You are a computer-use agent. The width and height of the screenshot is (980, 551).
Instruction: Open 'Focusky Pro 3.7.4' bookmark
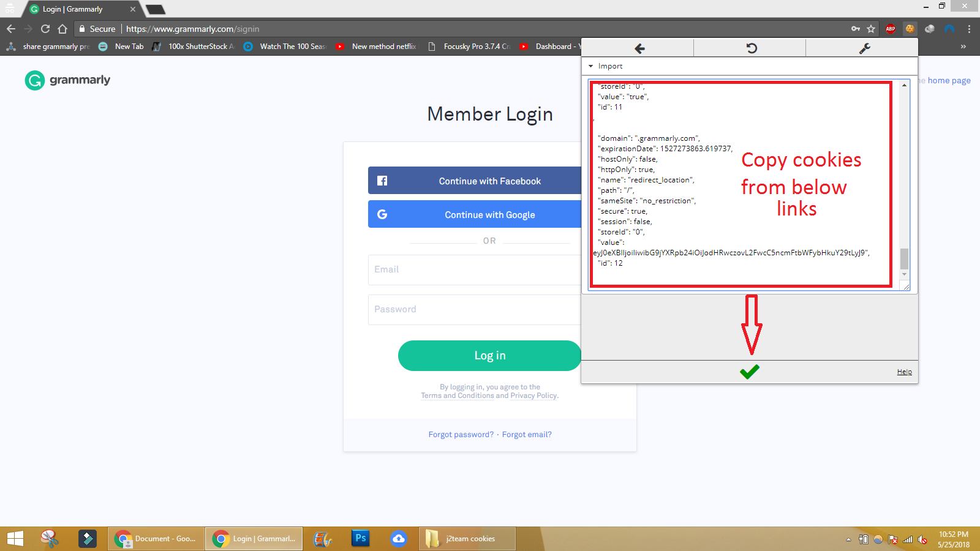point(469,47)
